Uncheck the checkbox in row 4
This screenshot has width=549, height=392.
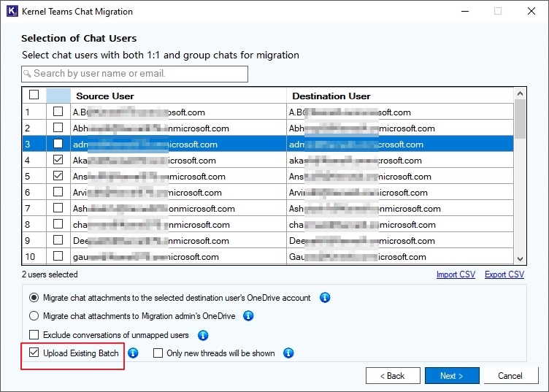[x=58, y=160]
